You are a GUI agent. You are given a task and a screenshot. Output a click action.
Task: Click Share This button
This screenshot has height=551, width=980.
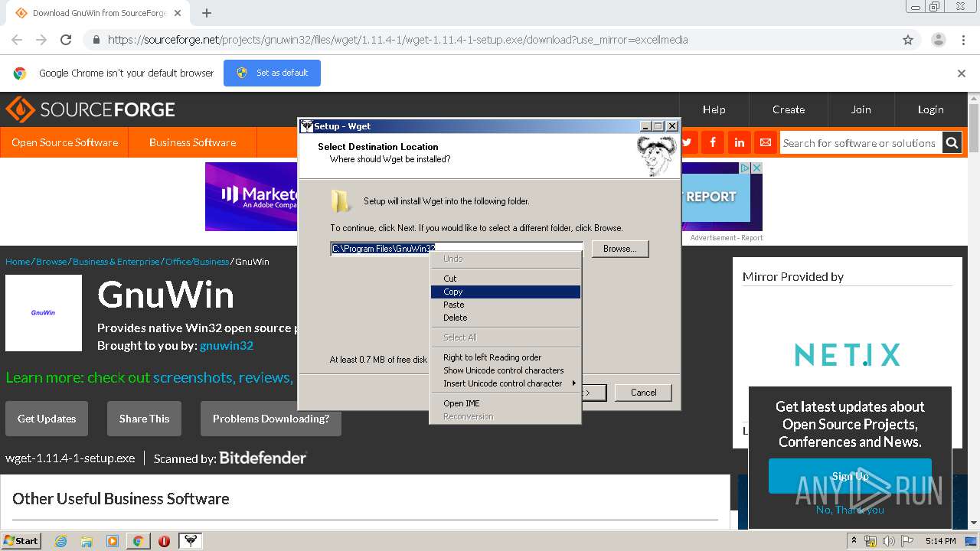[144, 419]
